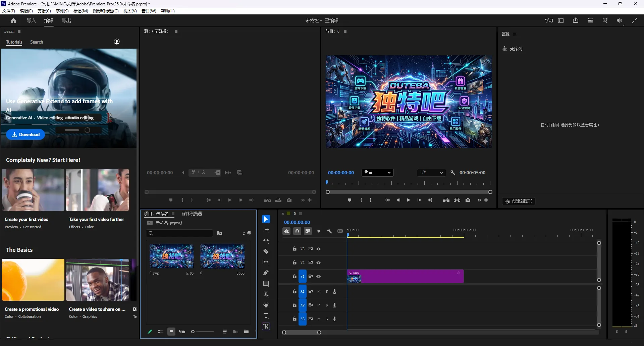Open timeline wrench settings icon

tap(329, 231)
